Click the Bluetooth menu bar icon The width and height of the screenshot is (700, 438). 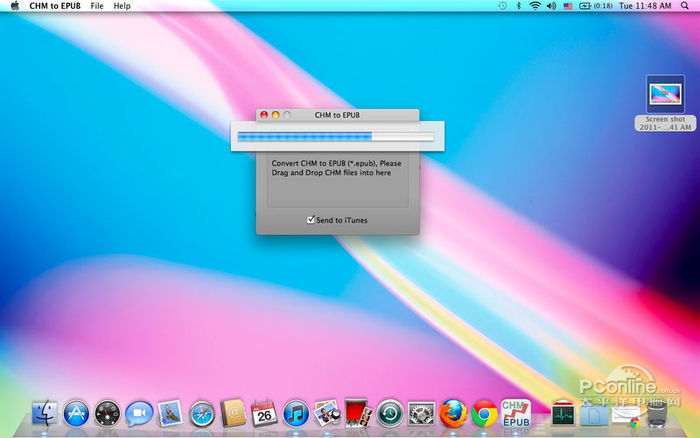click(x=518, y=6)
